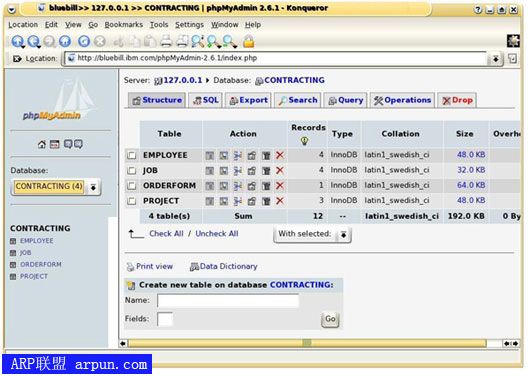Open Properties icon for the PROJECT table
530x376 pixels.
tap(251, 201)
